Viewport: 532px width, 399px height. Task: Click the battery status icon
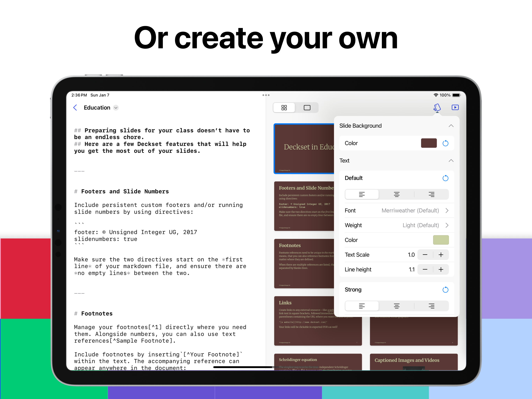456,95
